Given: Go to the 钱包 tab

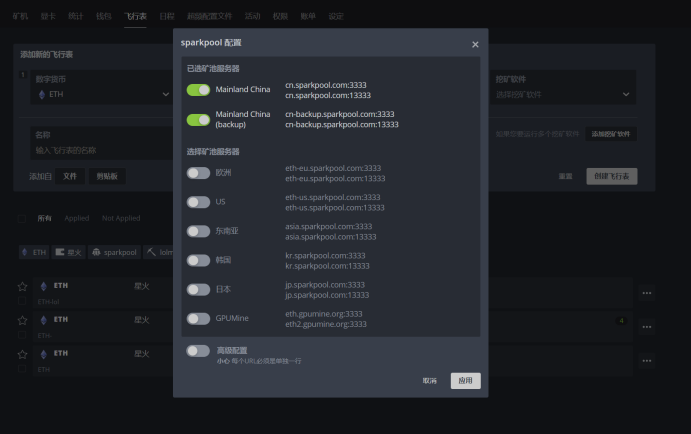Looking at the screenshot, I should [x=104, y=16].
